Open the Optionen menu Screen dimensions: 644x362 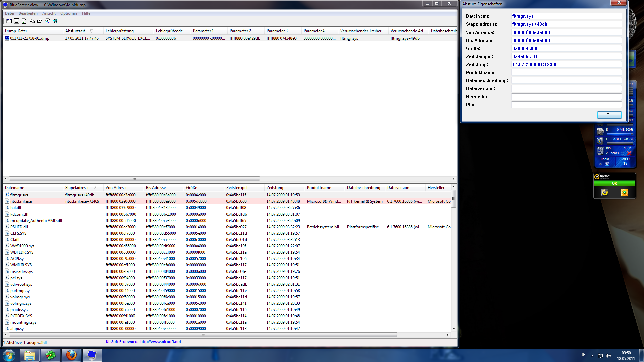(x=68, y=13)
